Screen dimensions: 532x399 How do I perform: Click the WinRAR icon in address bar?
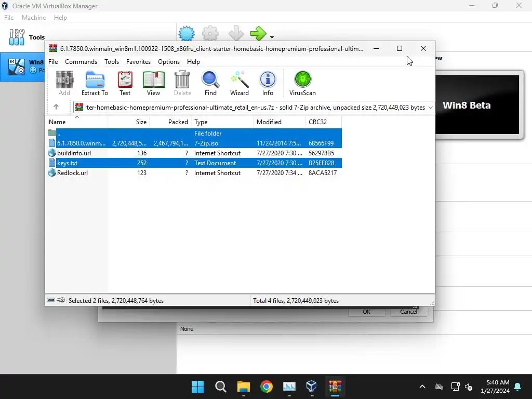pos(79,107)
